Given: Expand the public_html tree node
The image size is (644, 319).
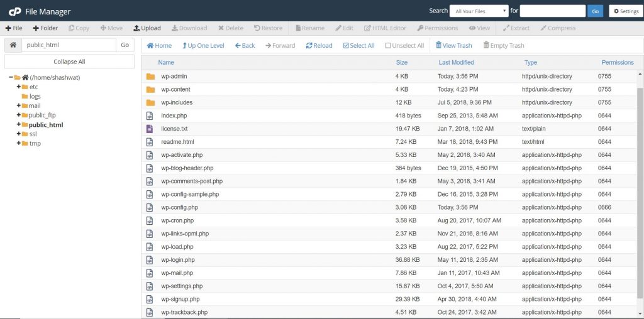Looking at the screenshot, I should click(x=18, y=124).
